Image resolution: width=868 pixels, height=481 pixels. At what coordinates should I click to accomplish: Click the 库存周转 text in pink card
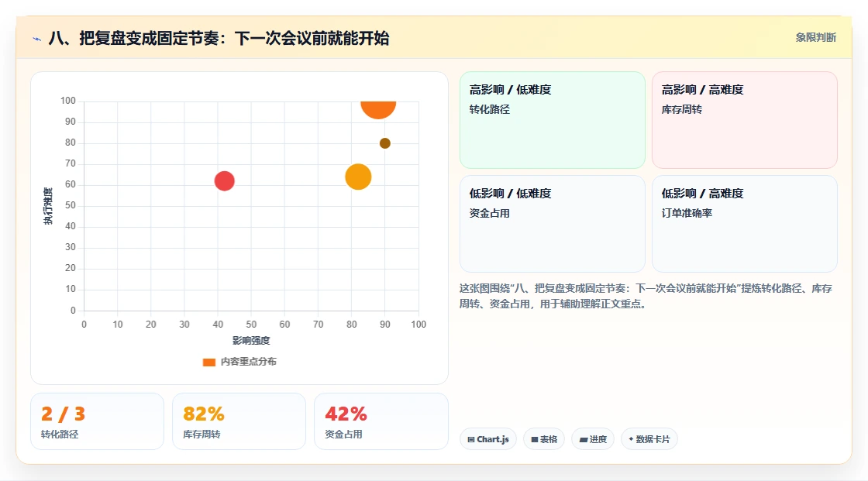[x=681, y=109]
